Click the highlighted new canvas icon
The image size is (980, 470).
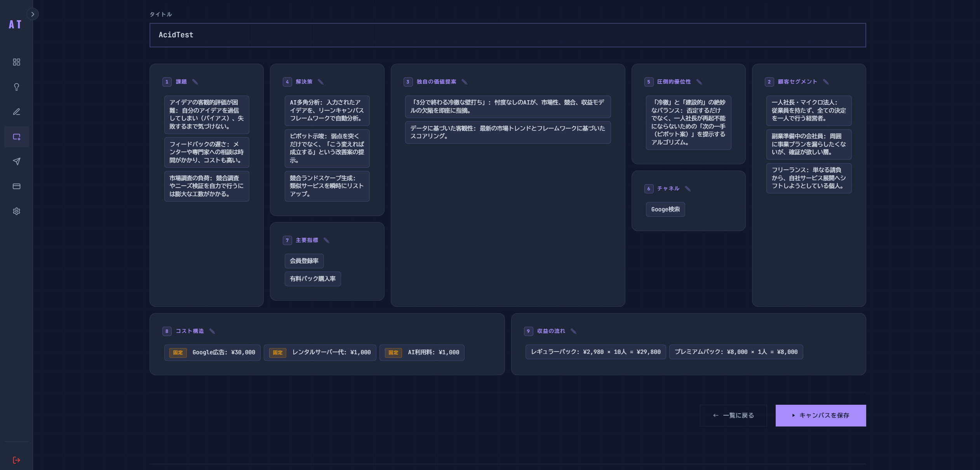(16, 136)
